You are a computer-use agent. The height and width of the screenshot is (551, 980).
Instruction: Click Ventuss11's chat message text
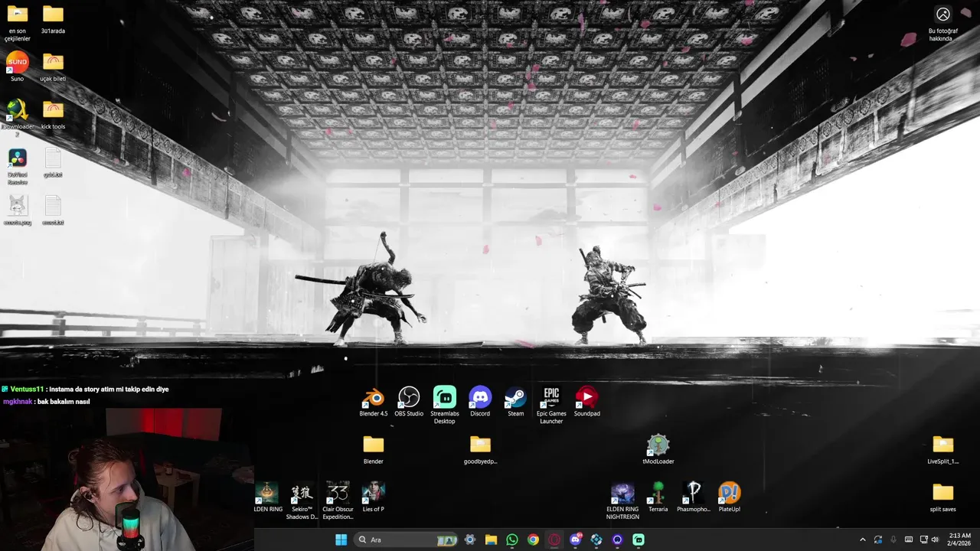point(108,389)
